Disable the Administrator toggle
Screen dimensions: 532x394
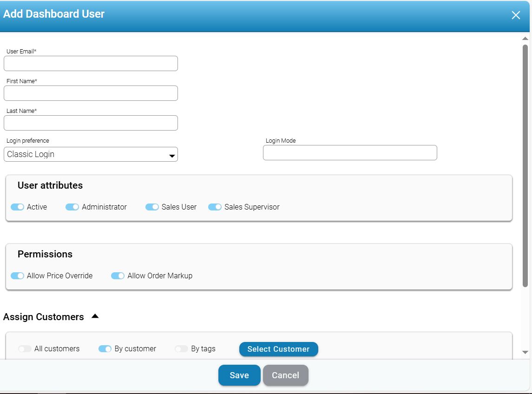tap(72, 207)
